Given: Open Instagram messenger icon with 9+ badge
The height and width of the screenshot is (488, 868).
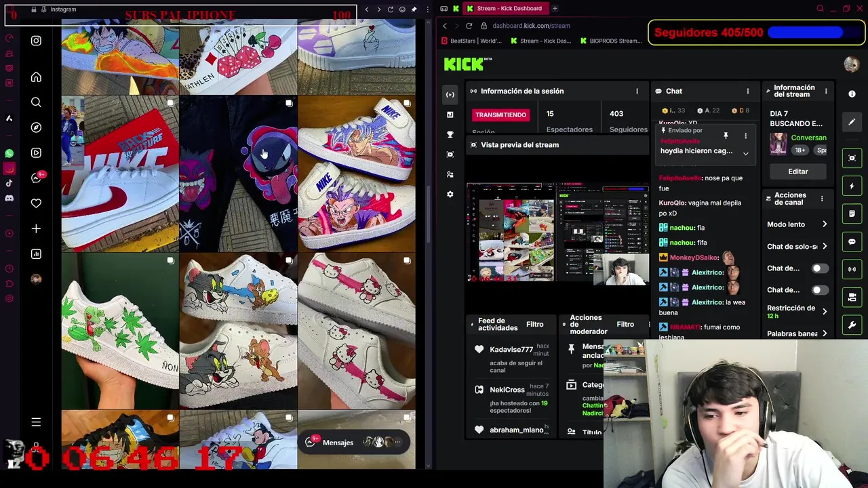Looking at the screenshot, I should (36, 178).
